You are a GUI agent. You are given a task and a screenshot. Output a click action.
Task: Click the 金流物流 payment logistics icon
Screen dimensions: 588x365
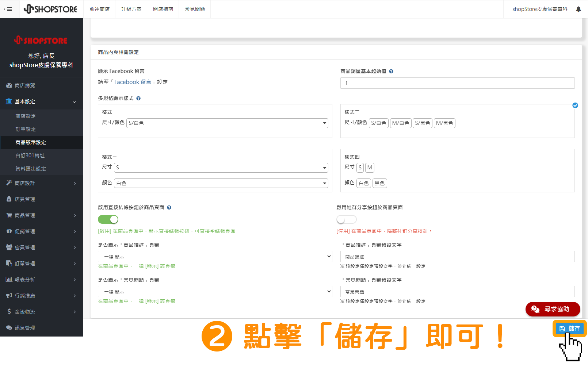[x=9, y=311]
